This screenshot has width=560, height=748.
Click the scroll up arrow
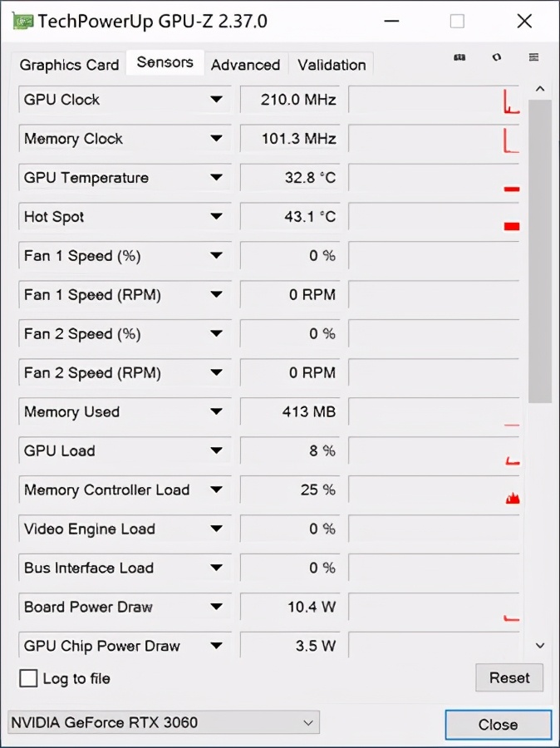click(540, 88)
